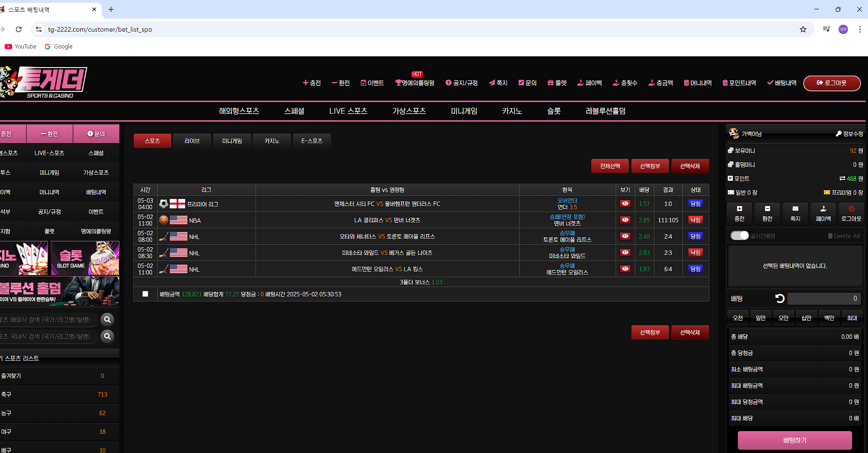Open 이벤트 in the top navigation

372,83
